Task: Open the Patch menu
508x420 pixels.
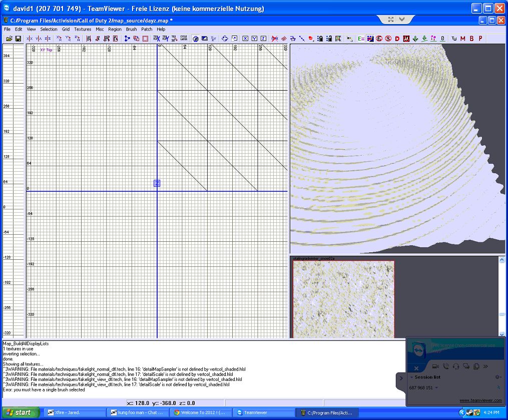Action: 147,29
